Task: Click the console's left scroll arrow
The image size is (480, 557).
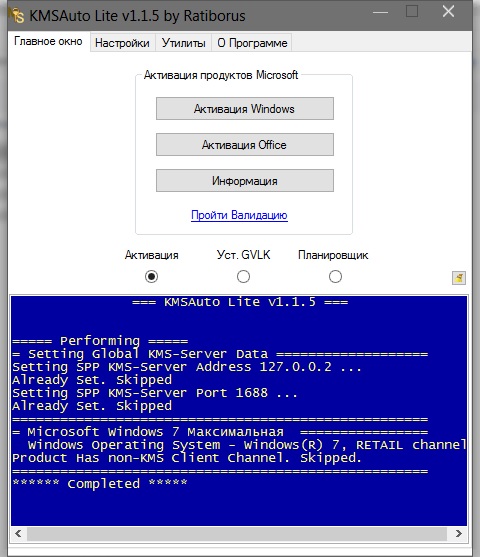Action: 18,534
